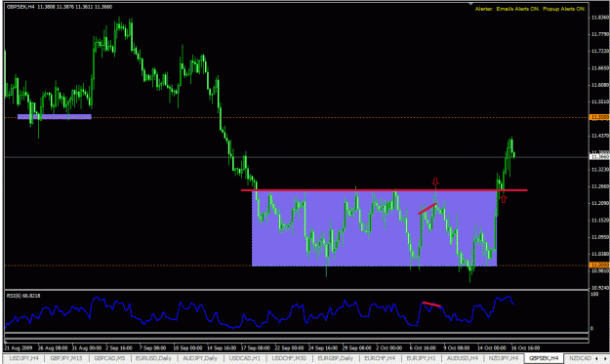Click the 10.9240 price on the axis
Screen dimensions: 610x364
[600, 288]
